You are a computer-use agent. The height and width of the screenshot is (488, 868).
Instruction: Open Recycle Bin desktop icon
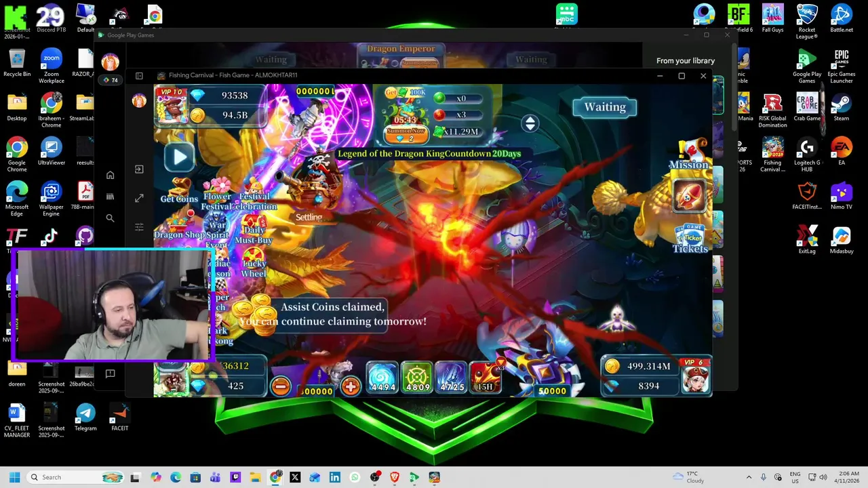17,63
